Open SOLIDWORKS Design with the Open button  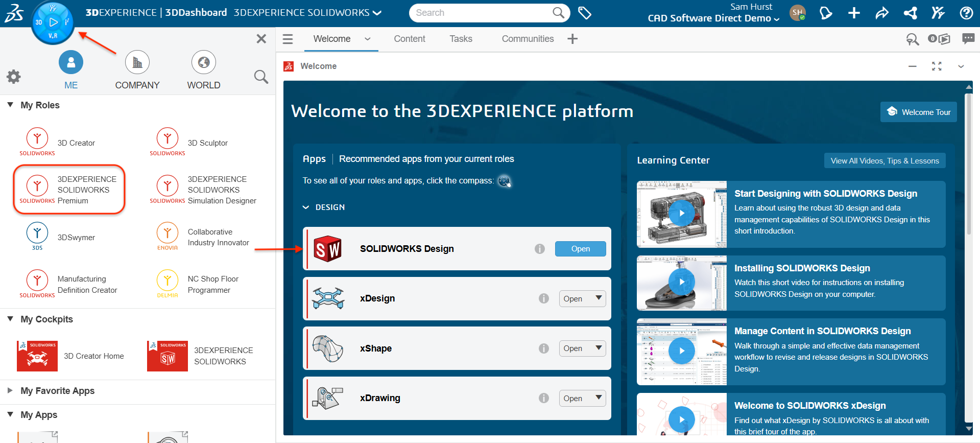click(x=580, y=249)
